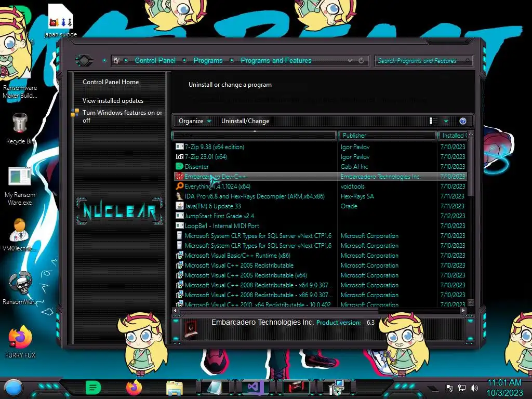Click the action center flag tray icon
The width and height of the screenshot is (532, 399).
449,388
